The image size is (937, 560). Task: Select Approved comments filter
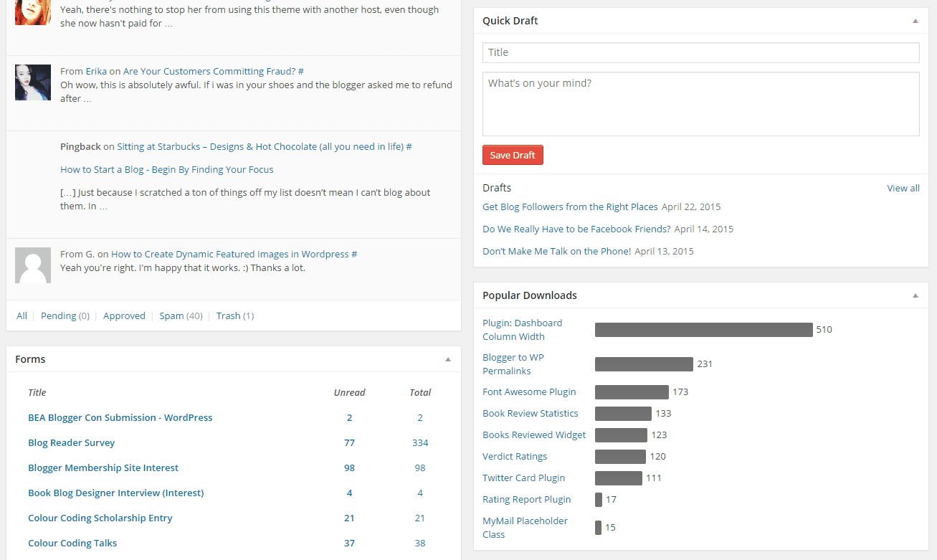(124, 315)
